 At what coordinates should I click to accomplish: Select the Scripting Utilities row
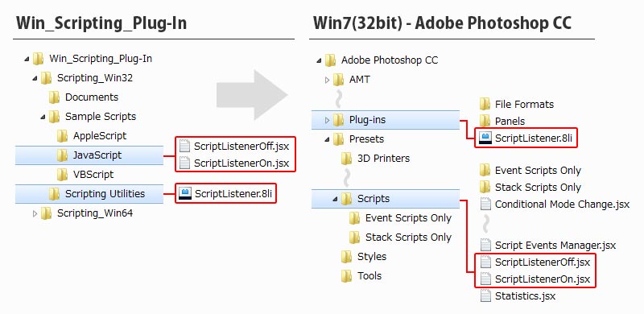point(89,194)
